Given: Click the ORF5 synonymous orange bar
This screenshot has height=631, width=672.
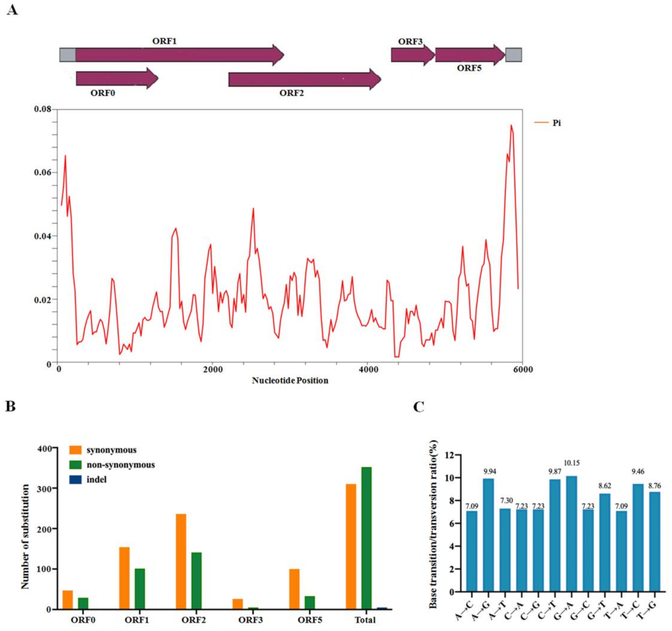Looking at the screenshot, I should pyautogui.click(x=294, y=589).
